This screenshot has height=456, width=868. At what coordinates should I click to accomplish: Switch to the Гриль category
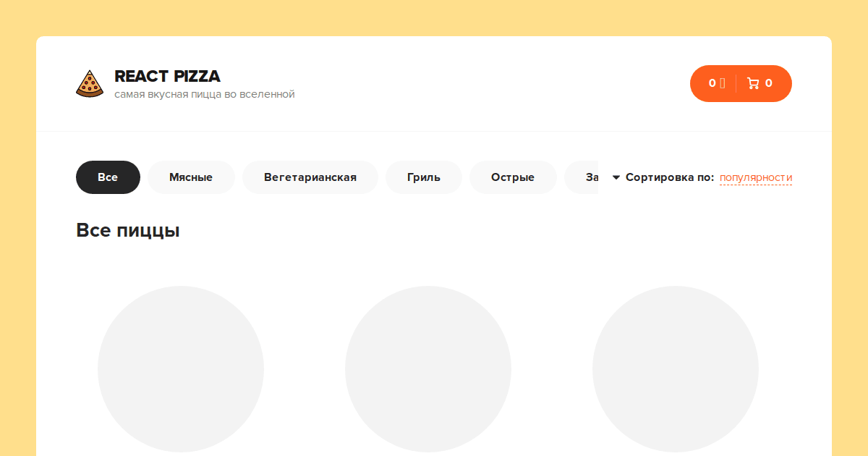(423, 177)
